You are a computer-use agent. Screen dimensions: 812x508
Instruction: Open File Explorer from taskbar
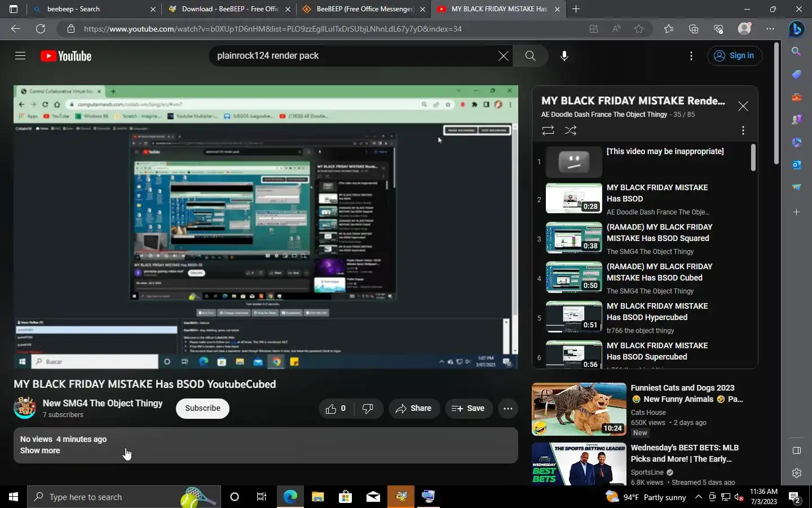317,497
